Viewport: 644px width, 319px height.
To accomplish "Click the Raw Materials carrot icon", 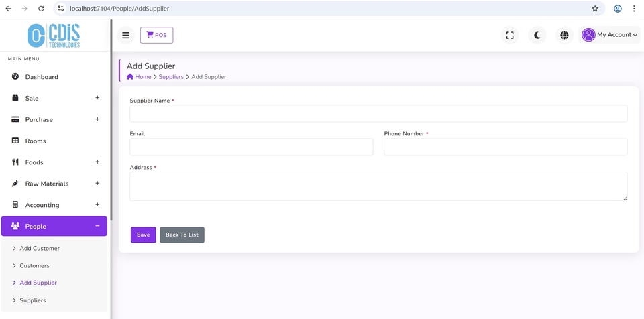I will pos(15,184).
